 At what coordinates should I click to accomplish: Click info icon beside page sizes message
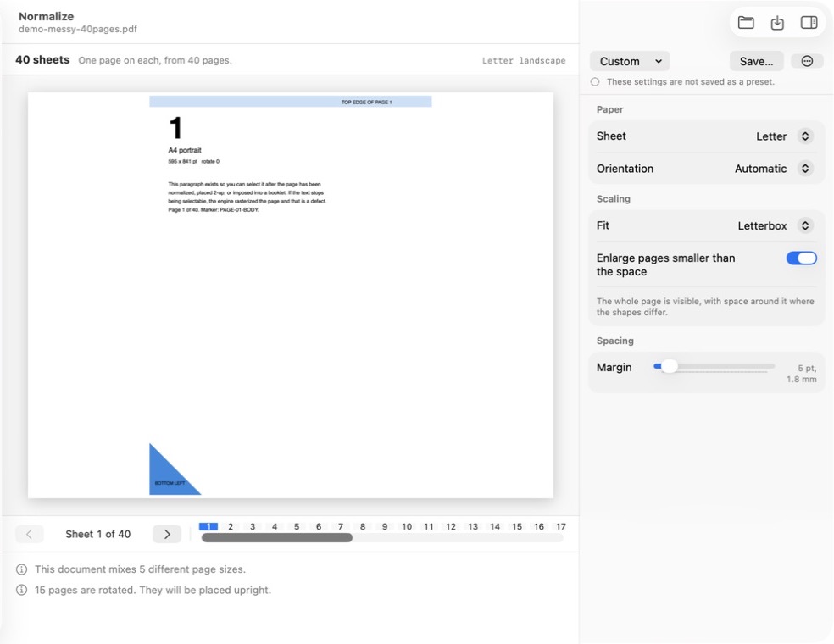(21, 569)
